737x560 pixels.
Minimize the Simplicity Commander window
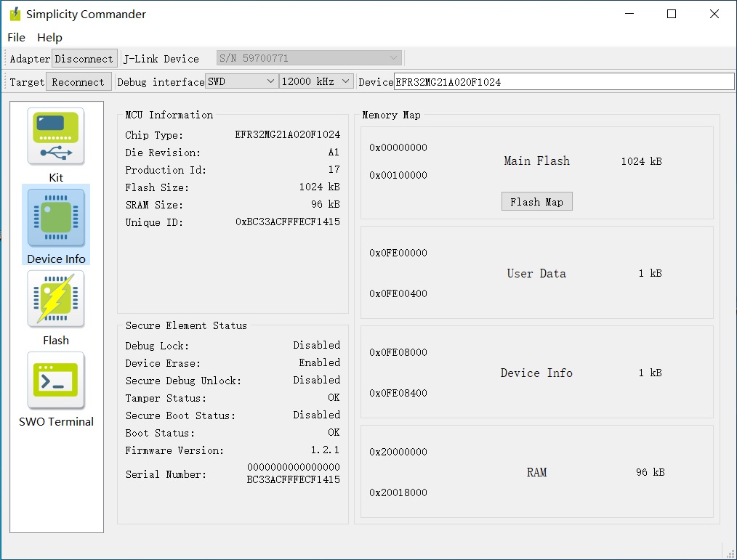[x=629, y=14]
